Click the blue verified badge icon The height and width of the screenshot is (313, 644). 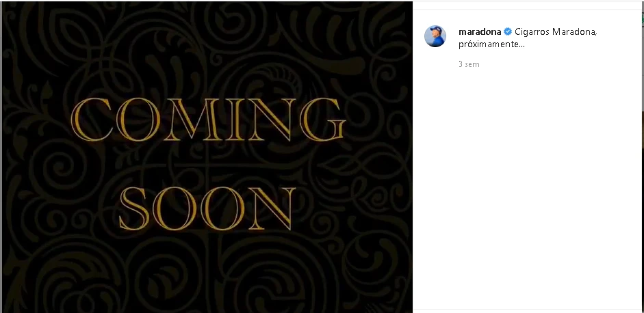[508, 32]
